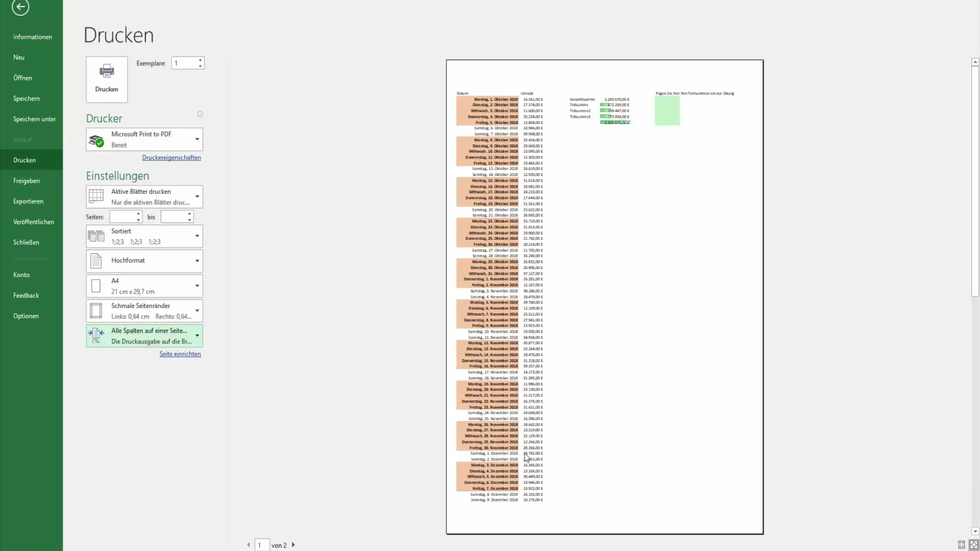Click Seite einrichten link
Viewport: 980px width, 551px height.
pos(180,354)
